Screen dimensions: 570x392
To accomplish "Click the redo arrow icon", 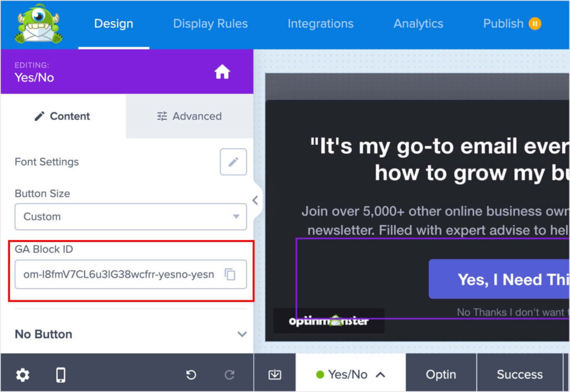I will 229,375.
